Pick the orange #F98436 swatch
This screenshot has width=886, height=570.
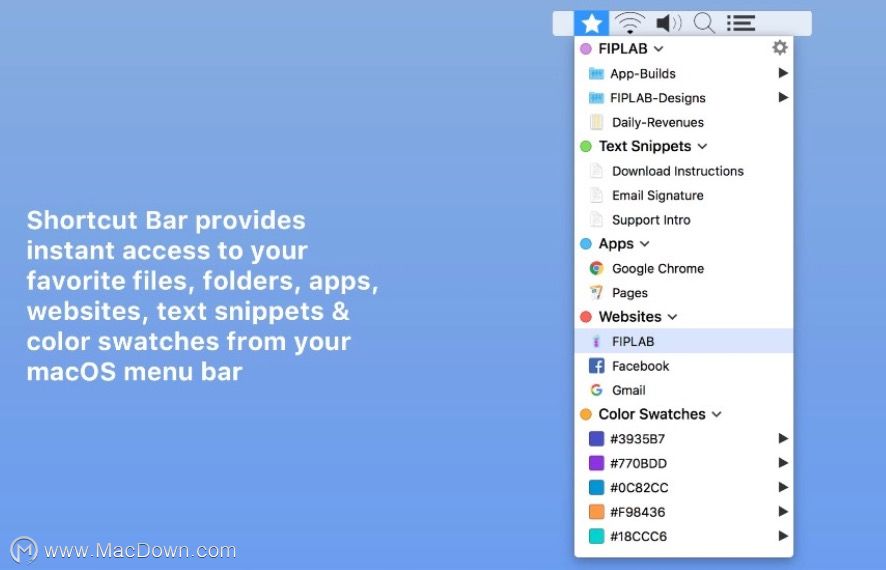coord(596,512)
